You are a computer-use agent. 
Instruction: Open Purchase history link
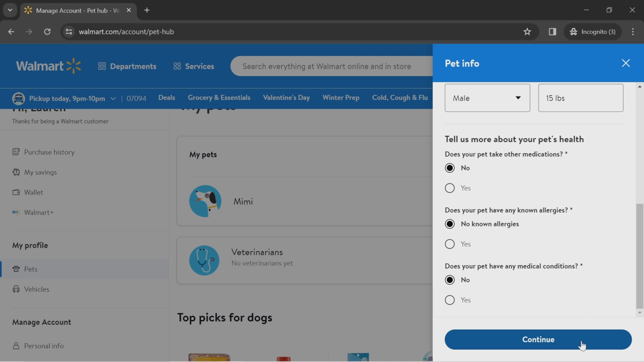49,152
